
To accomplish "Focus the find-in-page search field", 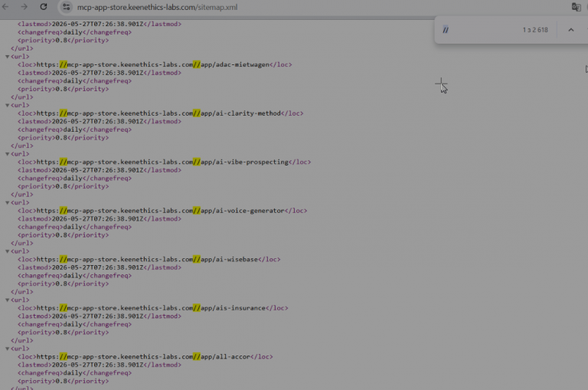I will click(480, 30).
